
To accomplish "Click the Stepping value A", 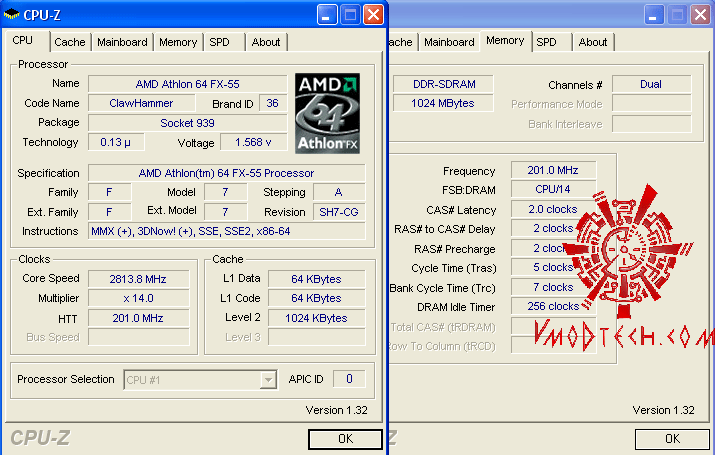I will [339, 192].
